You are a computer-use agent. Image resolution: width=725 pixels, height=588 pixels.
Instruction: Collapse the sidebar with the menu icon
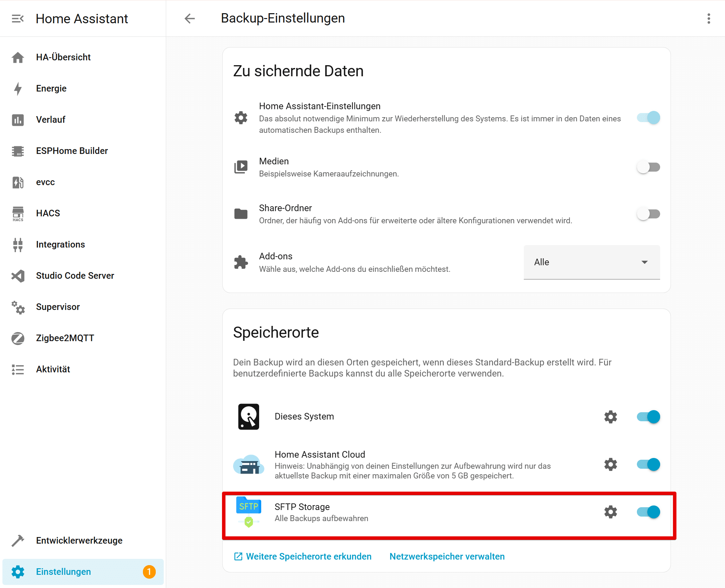(18, 18)
